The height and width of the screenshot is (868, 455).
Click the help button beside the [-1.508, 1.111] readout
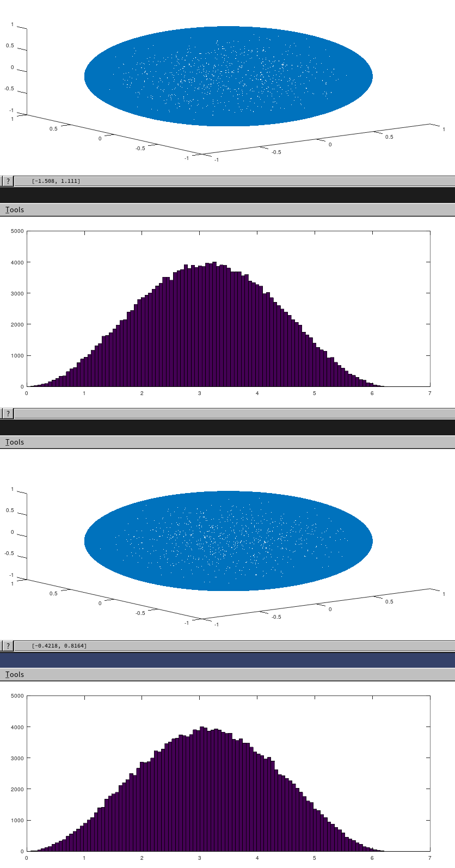click(x=8, y=181)
